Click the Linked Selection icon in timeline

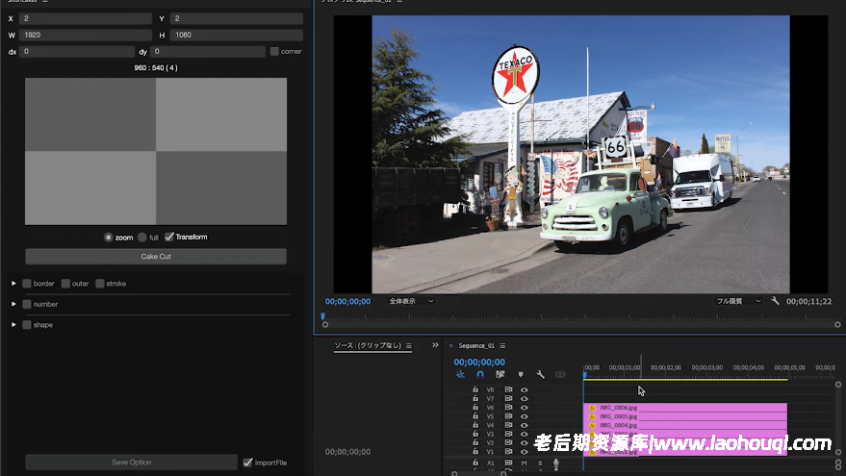click(500, 374)
